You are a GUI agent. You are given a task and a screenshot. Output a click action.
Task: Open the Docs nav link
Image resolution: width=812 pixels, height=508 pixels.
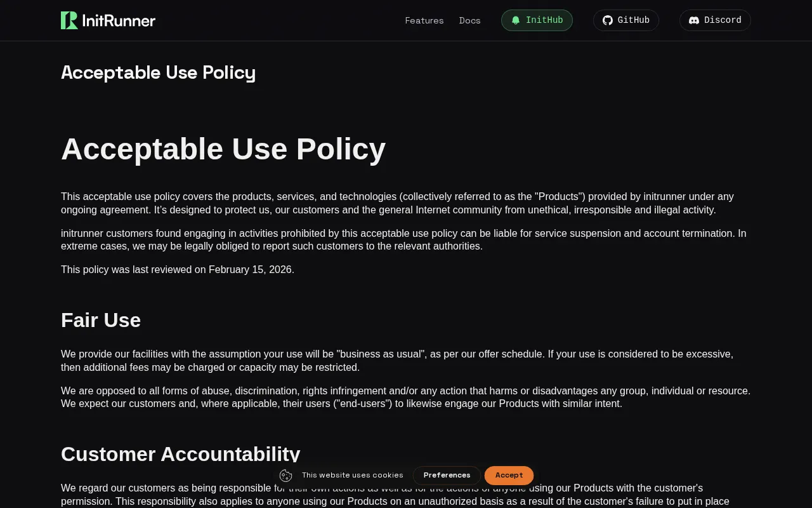click(470, 20)
